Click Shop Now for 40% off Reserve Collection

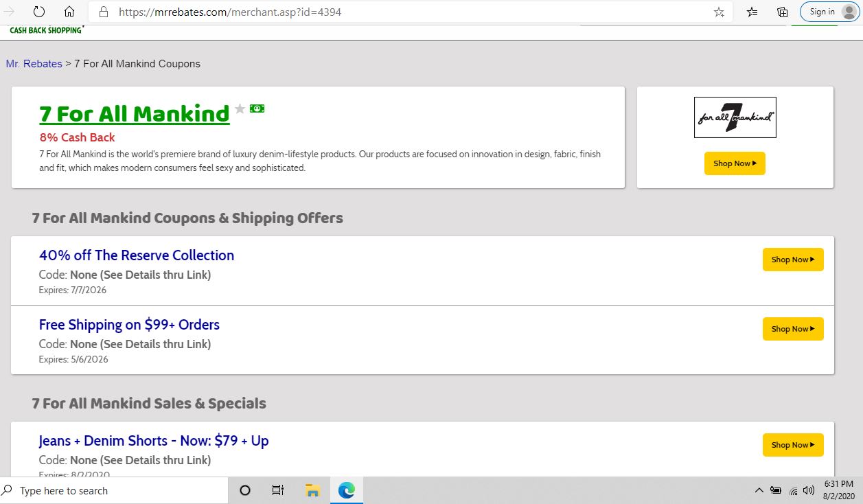pyautogui.click(x=793, y=260)
